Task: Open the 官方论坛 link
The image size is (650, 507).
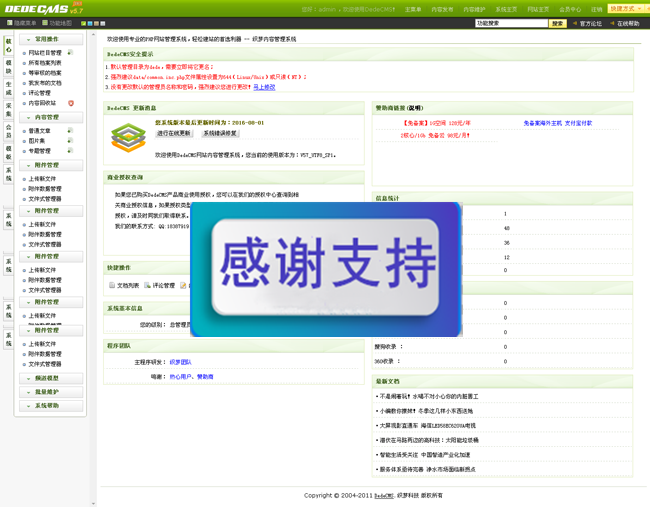Action: click(591, 24)
